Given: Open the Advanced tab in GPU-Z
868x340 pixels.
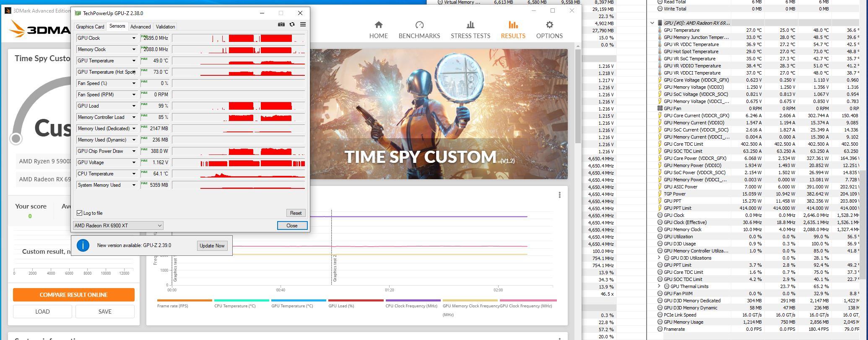Looking at the screenshot, I should (x=140, y=27).
